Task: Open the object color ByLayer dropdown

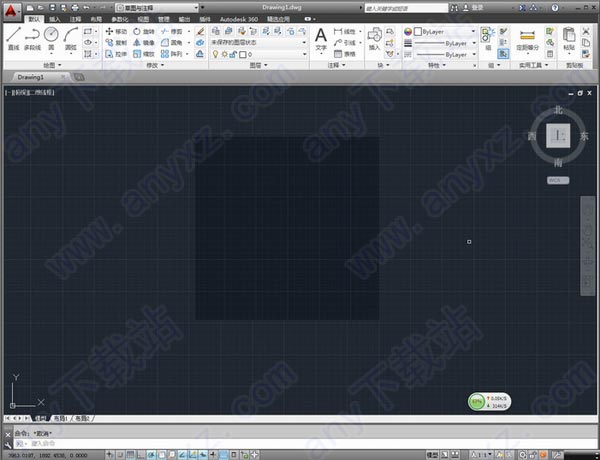Action: [x=445, y=31]
